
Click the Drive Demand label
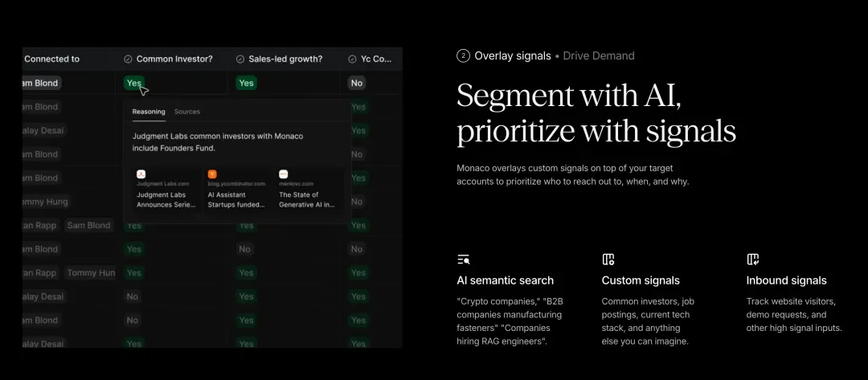[599, 56]
